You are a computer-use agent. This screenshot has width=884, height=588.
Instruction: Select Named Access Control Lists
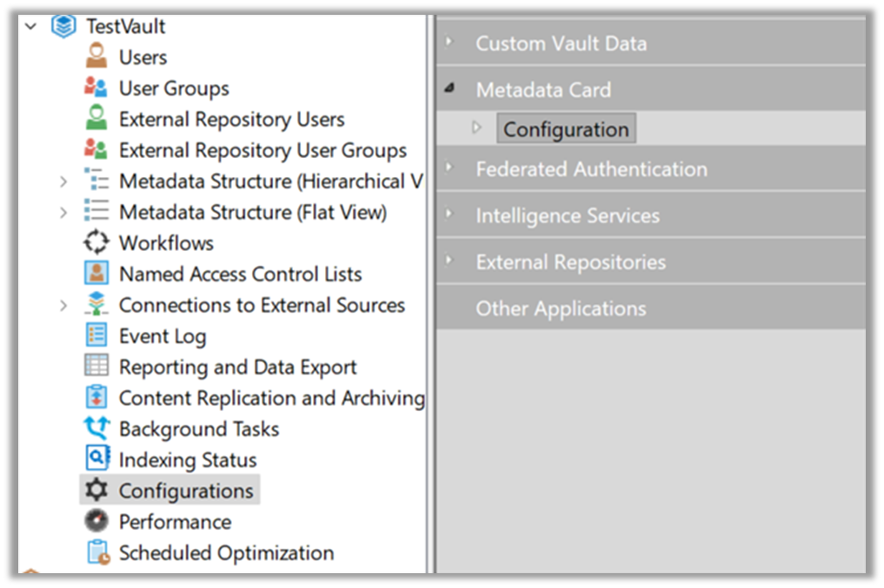240,274
